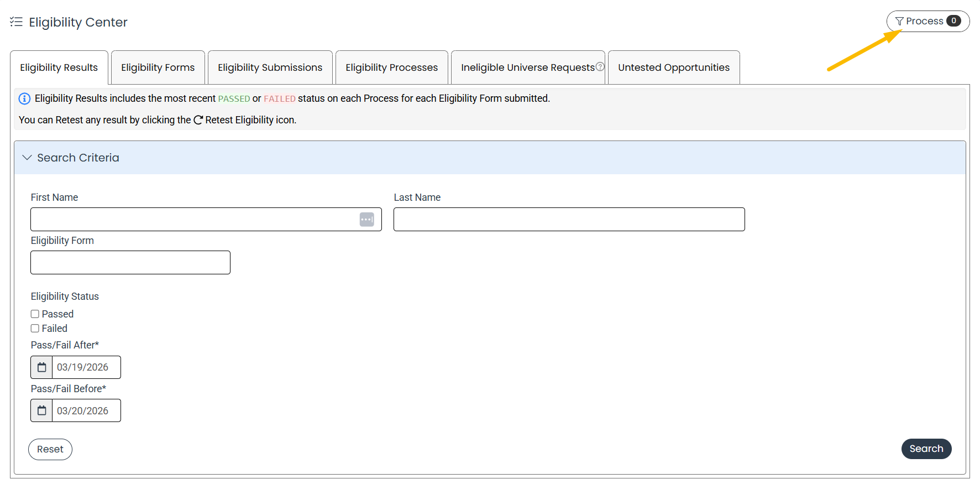Check the Failed status checkbox
This screenshot has width=980, height=484.
35,329
